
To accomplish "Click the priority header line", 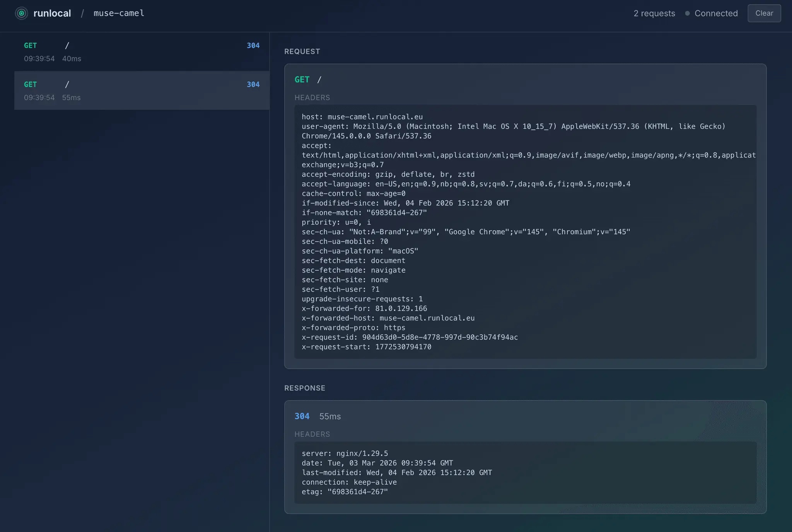I will pyautogui.click(x=336, y=222).
